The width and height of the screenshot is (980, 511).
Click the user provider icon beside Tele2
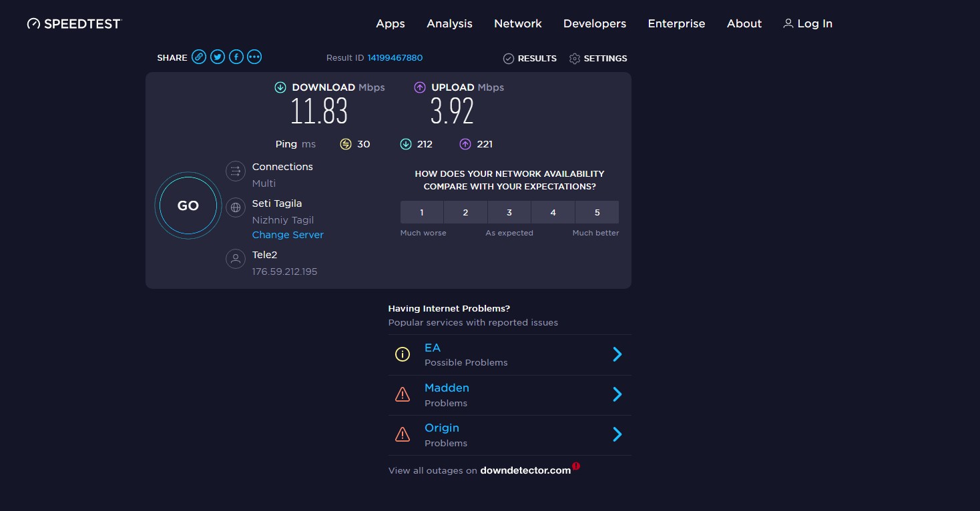click(x=236, y=259)
